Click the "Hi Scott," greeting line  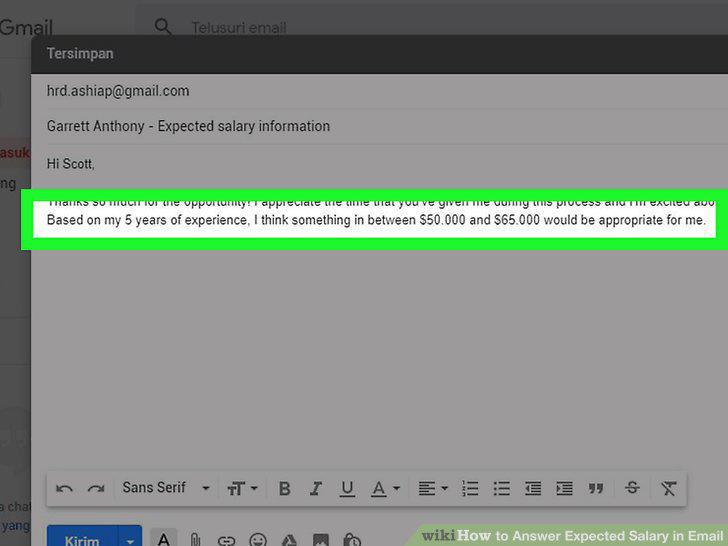click(x=71, y=164)
